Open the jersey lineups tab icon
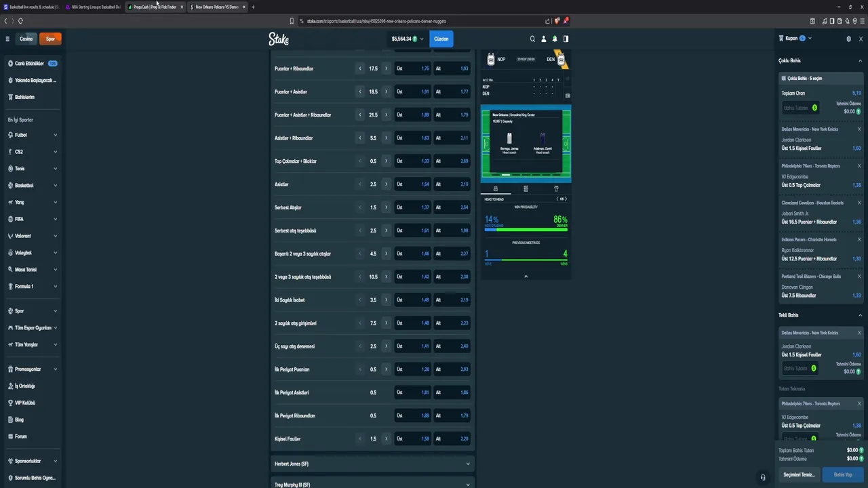This screenshot has height=488, width=868. 556,188
